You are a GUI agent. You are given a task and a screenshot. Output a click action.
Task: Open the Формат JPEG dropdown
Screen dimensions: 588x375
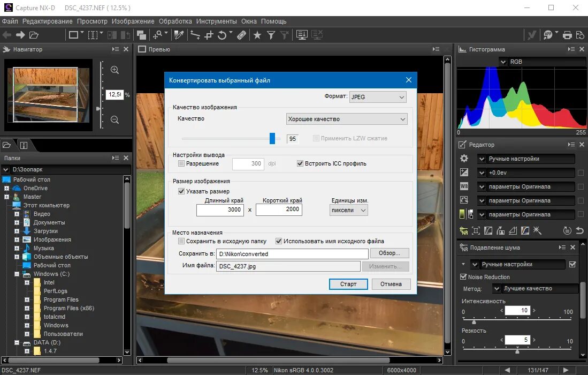click(378, 97)
